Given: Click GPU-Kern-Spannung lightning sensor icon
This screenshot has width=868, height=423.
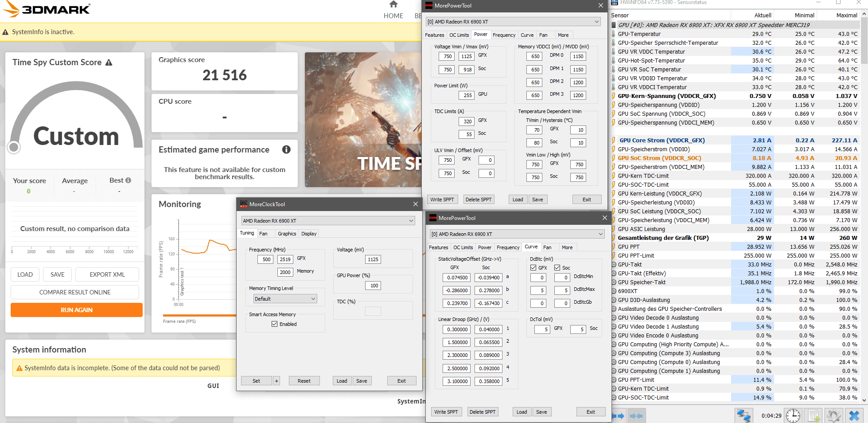Looking at the screenshot, I should (614, 96).
